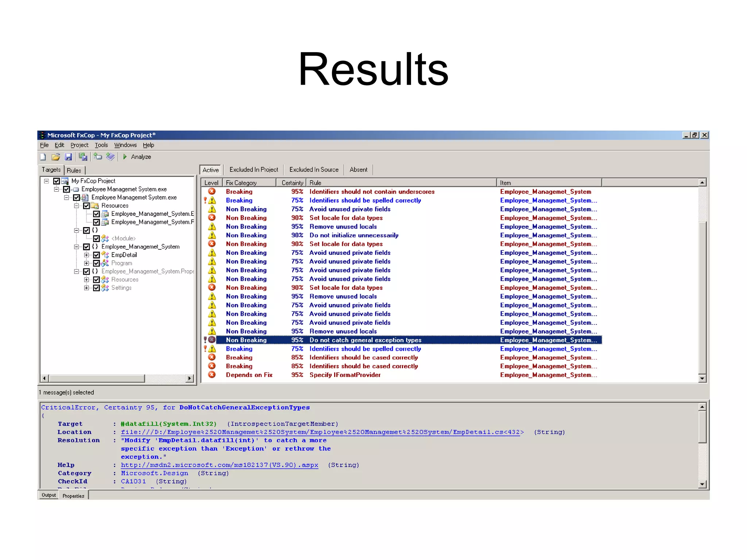Click the Save Project floppy icon
This screenshot has width=747, height=560.
coord(68,157)
